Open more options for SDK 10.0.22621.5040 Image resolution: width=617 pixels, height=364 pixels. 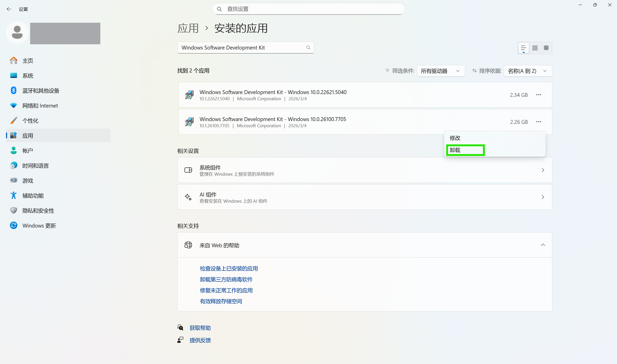tap(539, 95)
